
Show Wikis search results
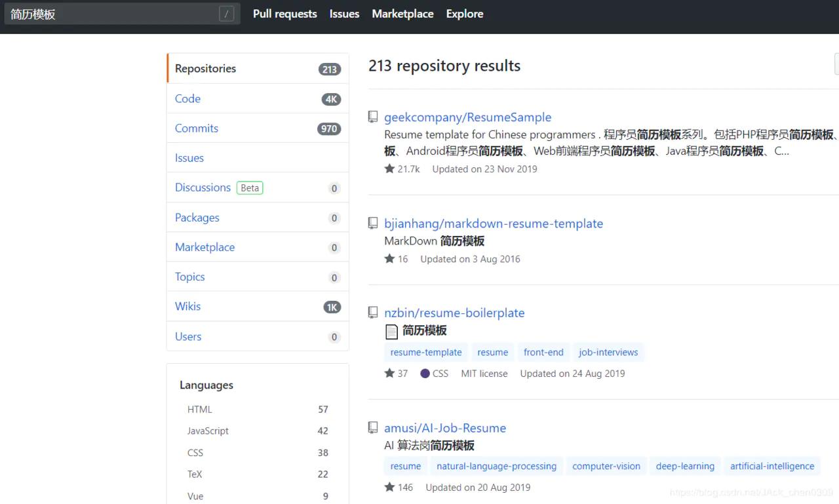(188, 306)
